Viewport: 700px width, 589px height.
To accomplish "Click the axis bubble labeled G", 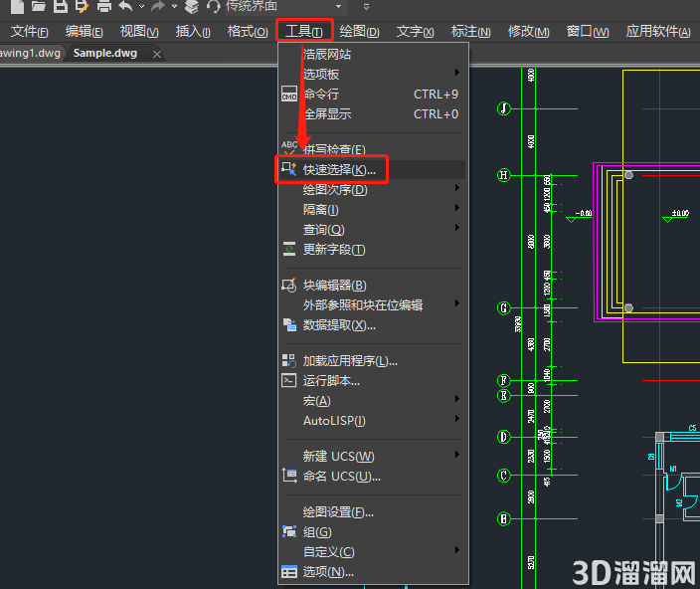I will pyautogui.click(x=504, y=308).
